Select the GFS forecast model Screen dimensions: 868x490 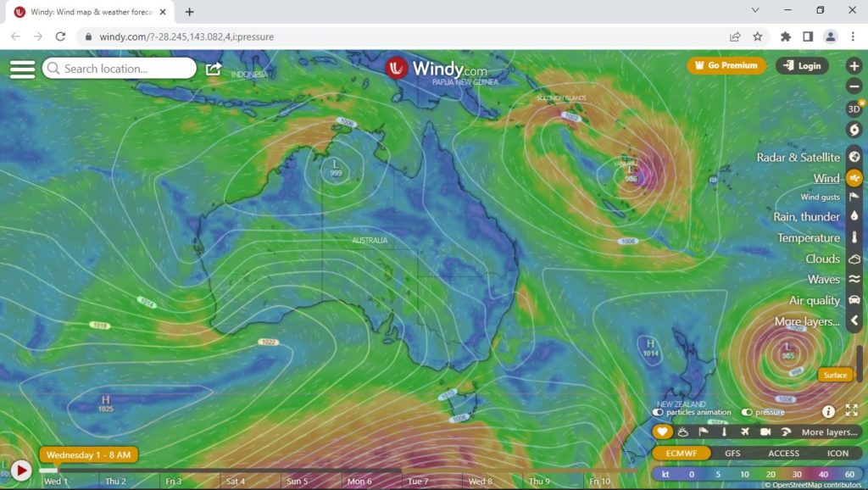coord(732,453)
